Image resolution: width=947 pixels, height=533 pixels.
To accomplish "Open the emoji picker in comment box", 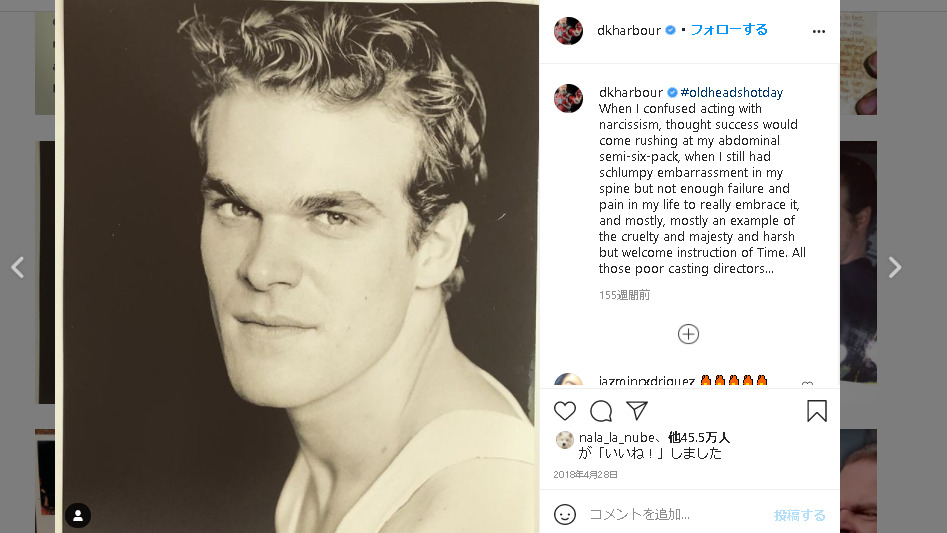I will click(x=565, y=514).
